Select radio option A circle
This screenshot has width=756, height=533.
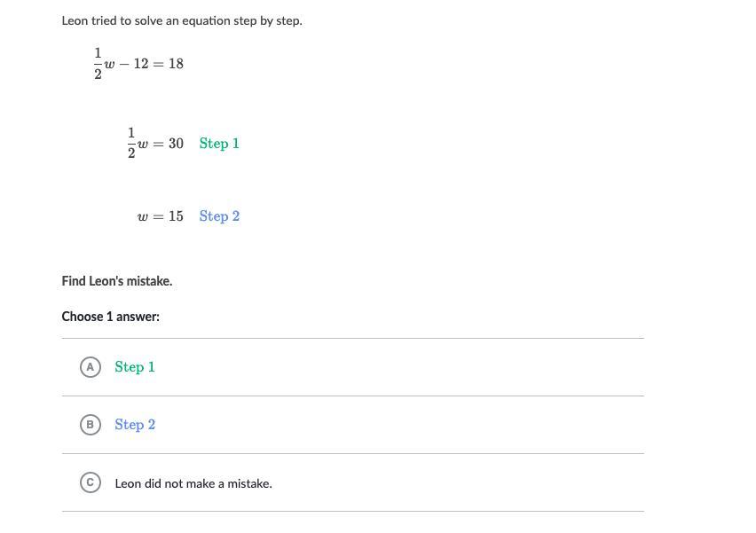(x=91, y=367)
